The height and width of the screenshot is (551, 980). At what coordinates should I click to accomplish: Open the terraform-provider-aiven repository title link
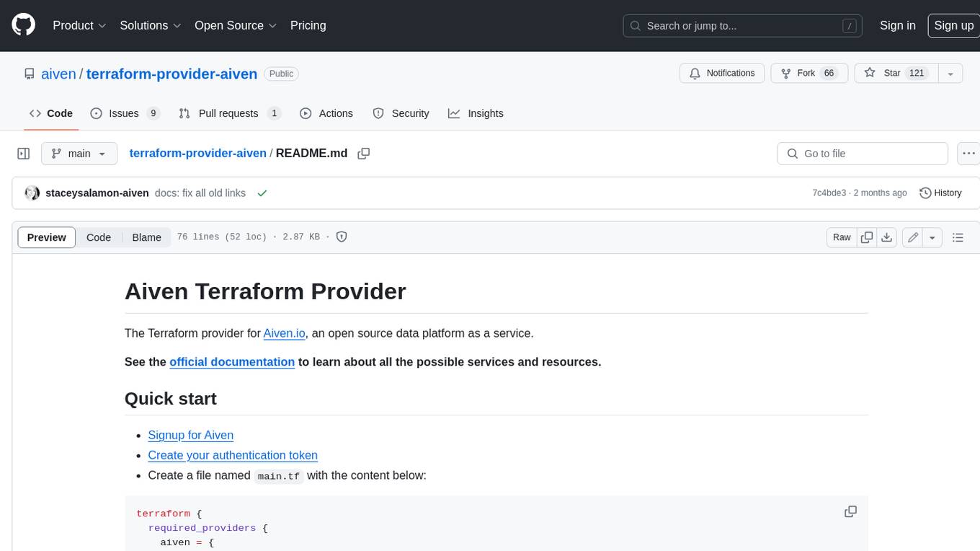click(x=171, y=74)
